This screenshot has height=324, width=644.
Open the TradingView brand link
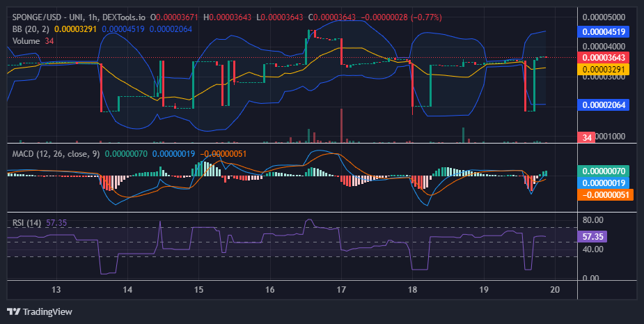click(40, 311)
